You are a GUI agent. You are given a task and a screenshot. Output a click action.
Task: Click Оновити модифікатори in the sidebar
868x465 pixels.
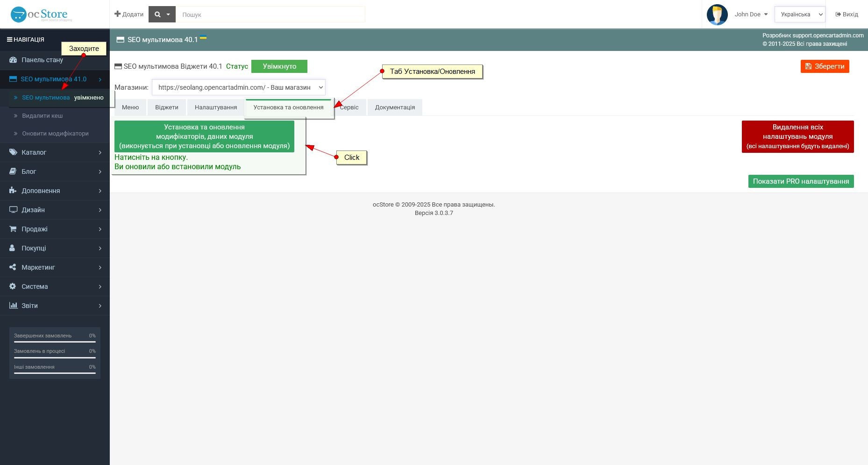(x=56, y=134)
